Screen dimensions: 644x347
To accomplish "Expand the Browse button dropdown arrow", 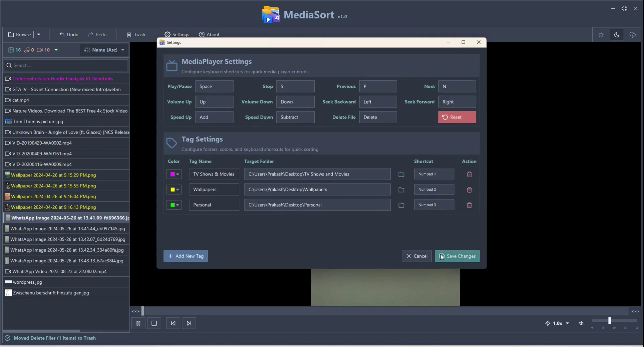I will [39, 34].
